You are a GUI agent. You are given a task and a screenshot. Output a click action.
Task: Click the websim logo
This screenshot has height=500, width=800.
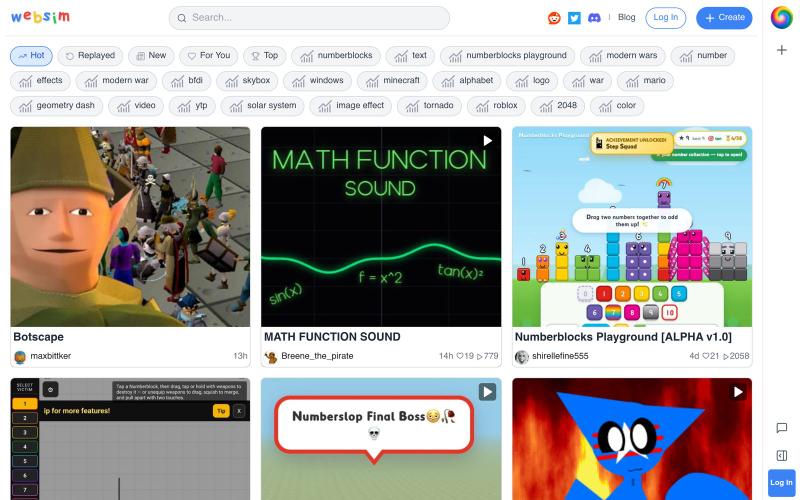(40, 17)
